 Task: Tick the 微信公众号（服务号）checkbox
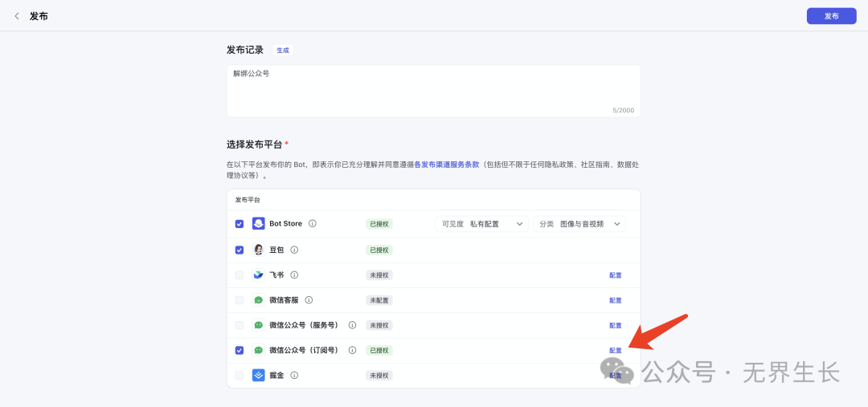240,325
